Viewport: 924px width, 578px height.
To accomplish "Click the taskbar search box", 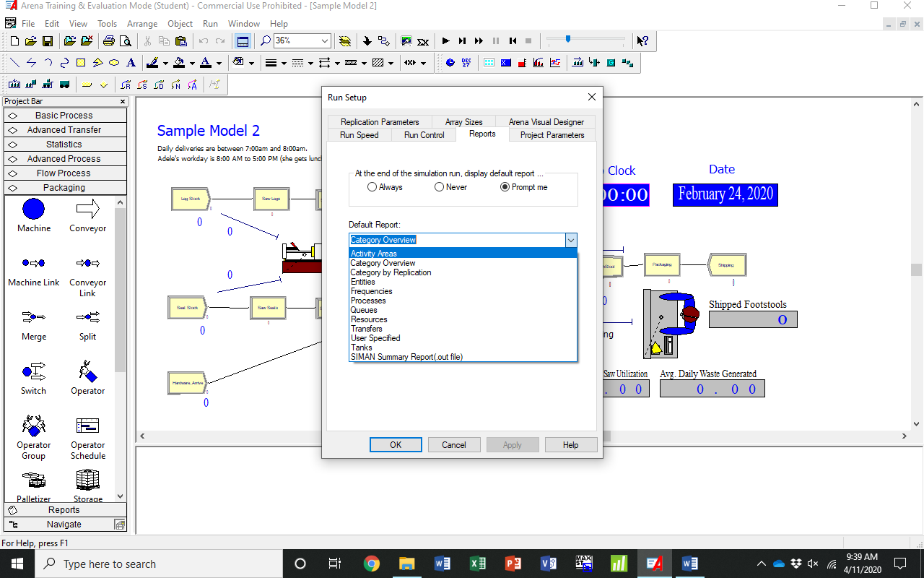I will pos(158,564).
